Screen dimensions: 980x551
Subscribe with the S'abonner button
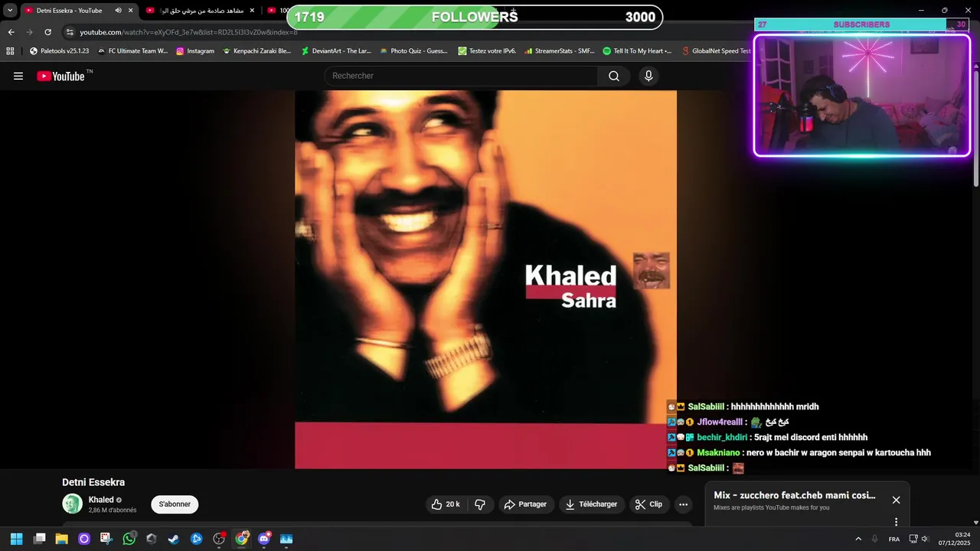pyautogui.click(x=175, y=504)
